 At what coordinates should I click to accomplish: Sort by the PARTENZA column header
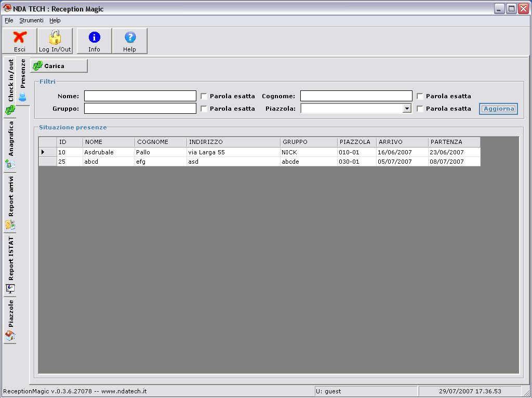pos(454,142)
